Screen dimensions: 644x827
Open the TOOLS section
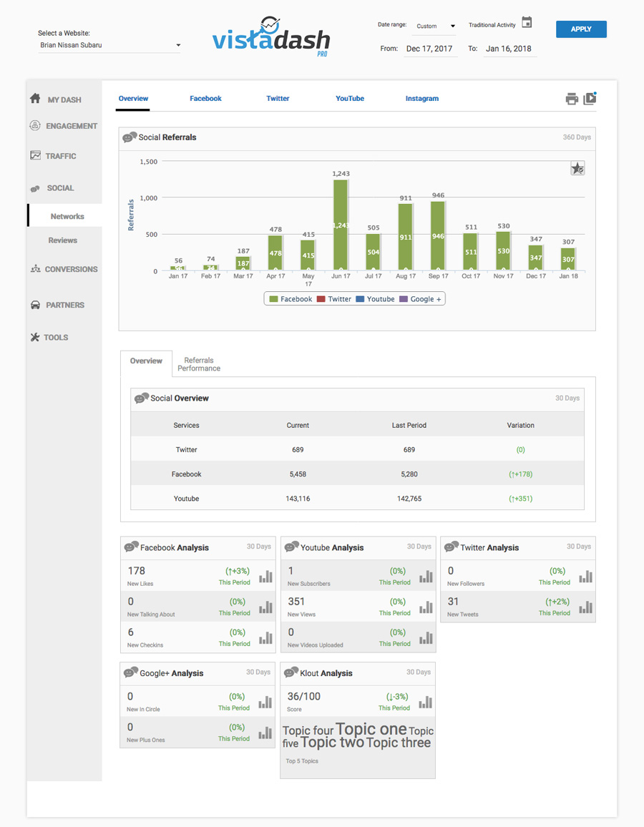coord(56,338)
